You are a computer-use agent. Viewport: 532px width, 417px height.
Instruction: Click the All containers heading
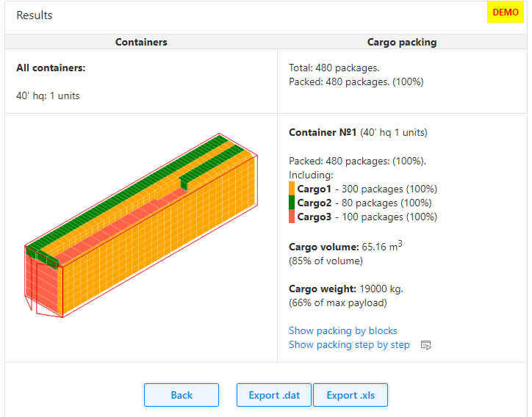coord(51,68)
